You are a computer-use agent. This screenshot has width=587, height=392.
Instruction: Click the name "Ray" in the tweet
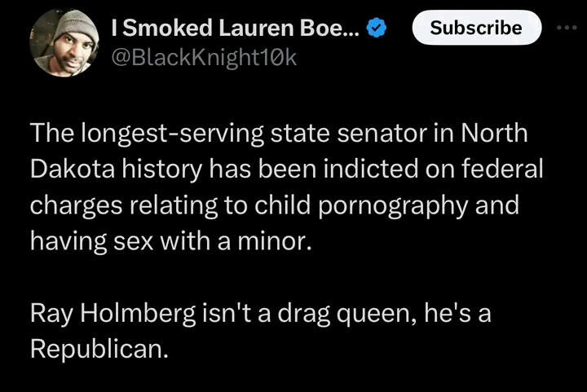[x=50, y=315]
